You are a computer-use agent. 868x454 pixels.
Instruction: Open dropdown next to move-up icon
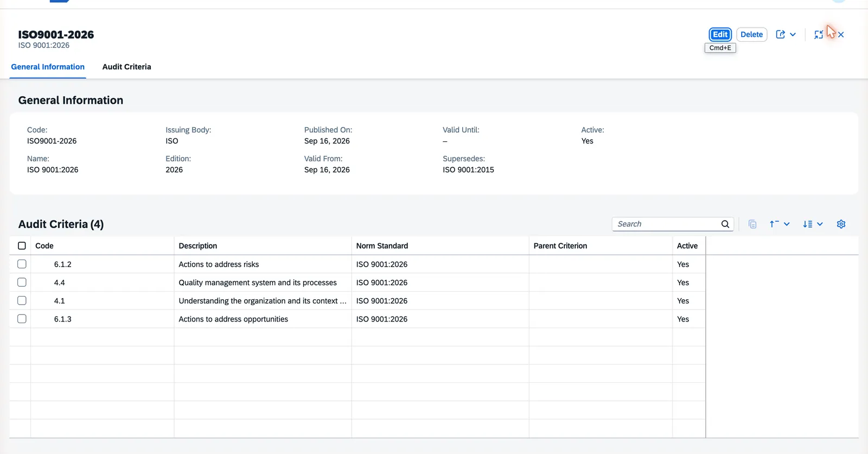coord(787,224)
